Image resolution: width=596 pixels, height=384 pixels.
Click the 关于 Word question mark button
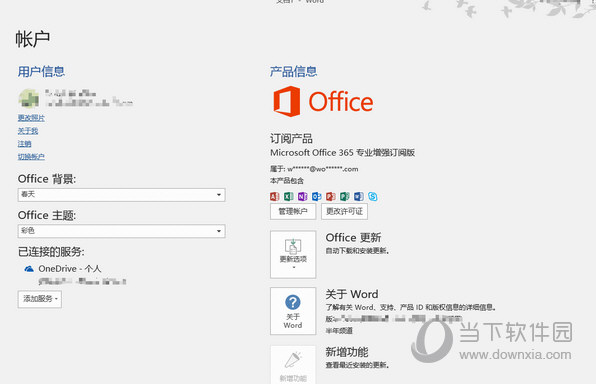tap(293, 311)
